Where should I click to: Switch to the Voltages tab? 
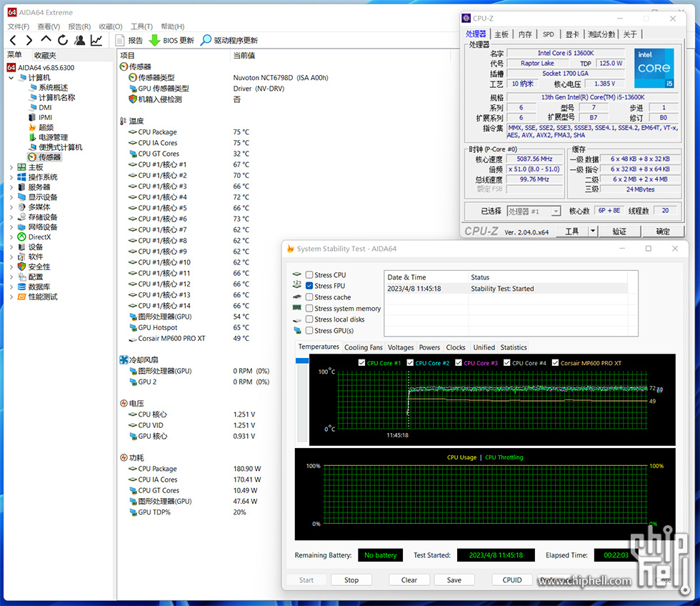tap(401, 347)
